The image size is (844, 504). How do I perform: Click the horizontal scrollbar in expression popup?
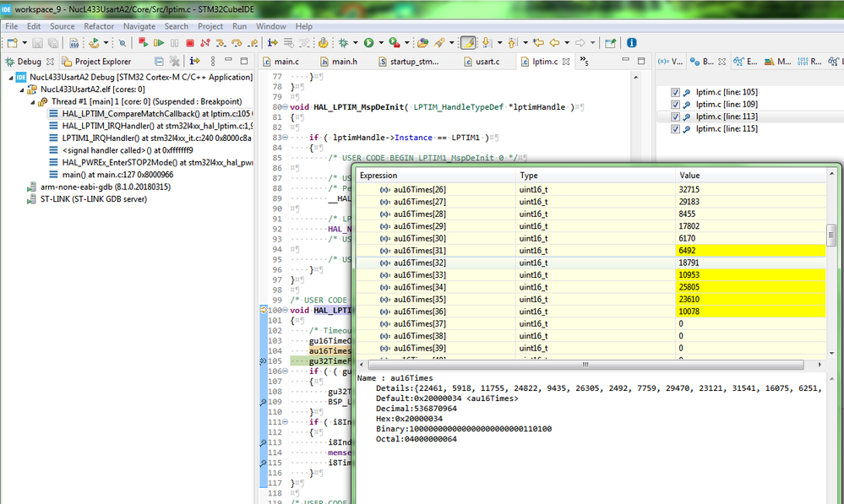point(585,365)
